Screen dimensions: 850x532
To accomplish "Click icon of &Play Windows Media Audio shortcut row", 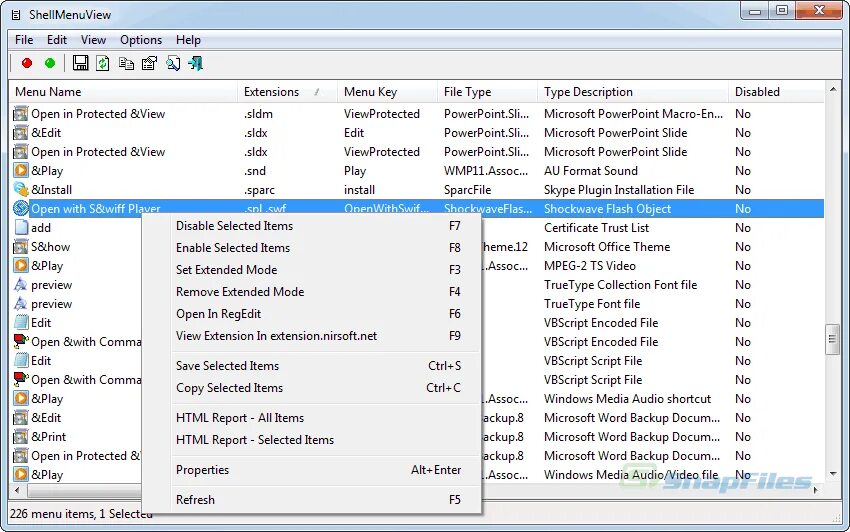I will tap(21, 399).
